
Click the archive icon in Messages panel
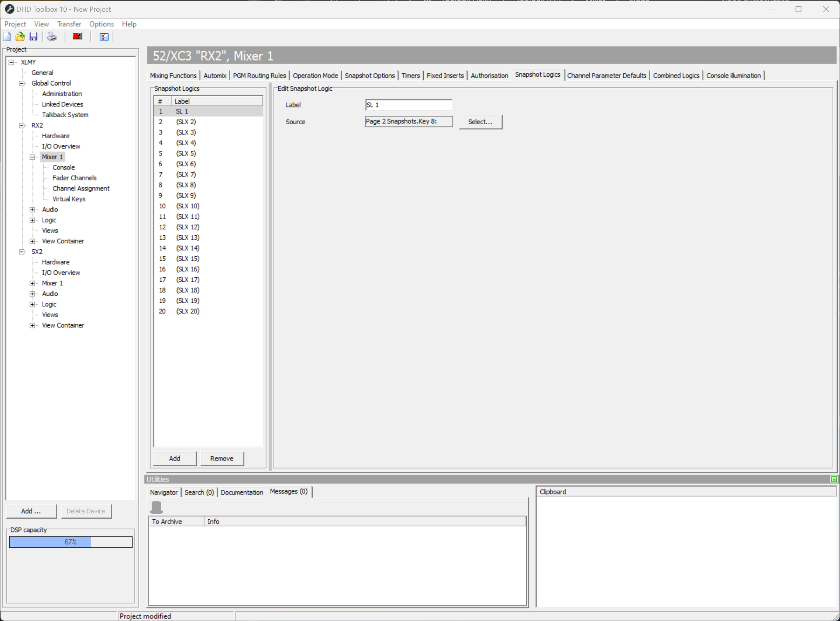157,506
